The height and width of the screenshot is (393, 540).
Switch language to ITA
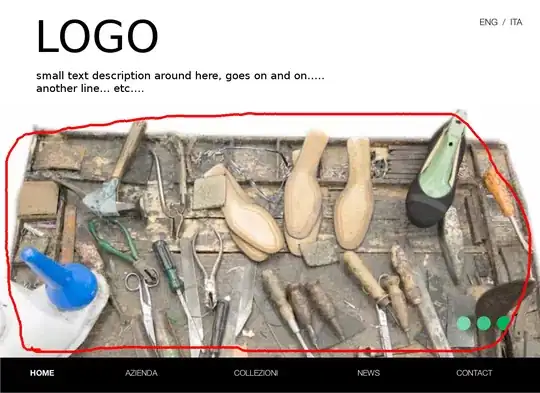tap(516, 22)
